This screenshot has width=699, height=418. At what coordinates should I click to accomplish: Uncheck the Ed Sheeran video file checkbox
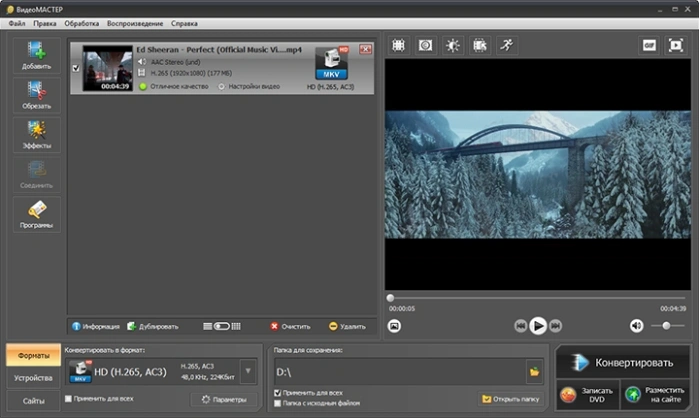(76, 68)
